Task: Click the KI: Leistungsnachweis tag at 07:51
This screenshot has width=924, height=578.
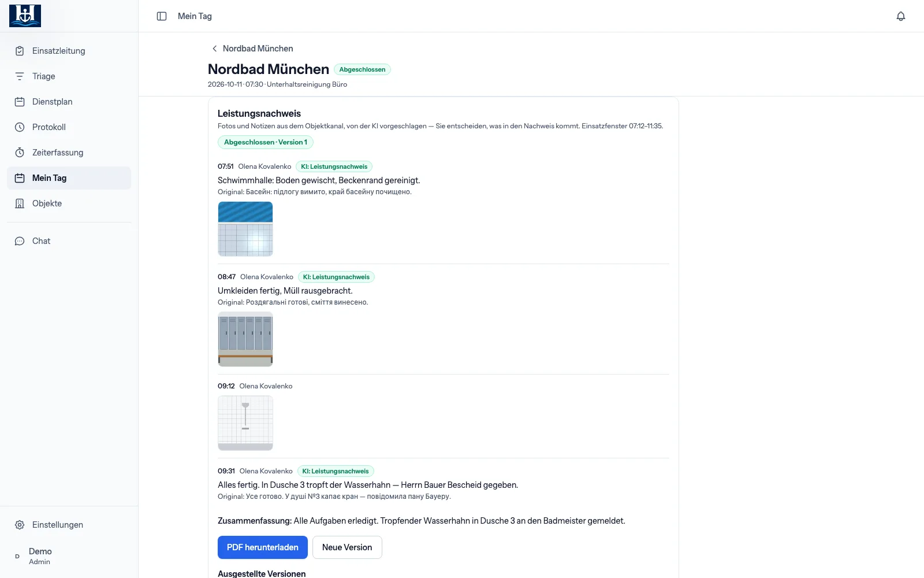Action: click(x=334, y=166)
